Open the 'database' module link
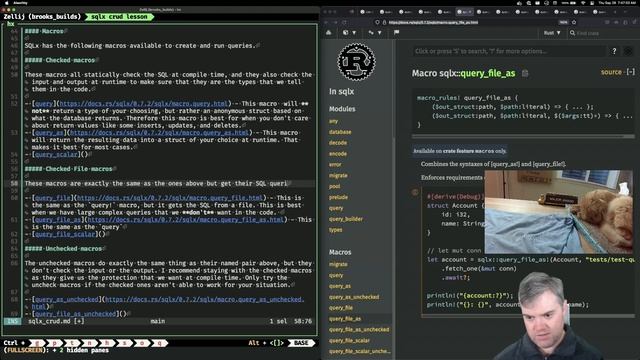The width and height of the screenshot is (640, 360). click(x=340, y=132)
